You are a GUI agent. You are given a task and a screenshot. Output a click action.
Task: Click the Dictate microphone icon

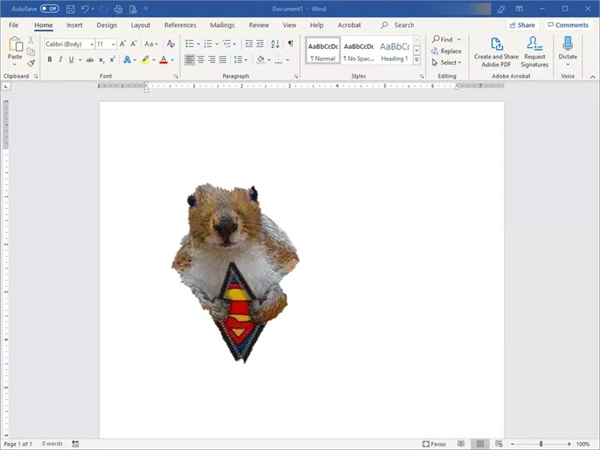coord(568,44)
